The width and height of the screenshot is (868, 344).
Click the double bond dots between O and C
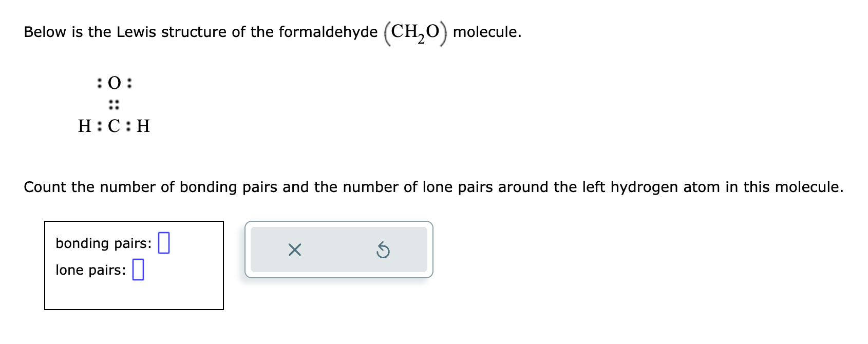coord(114,104)
